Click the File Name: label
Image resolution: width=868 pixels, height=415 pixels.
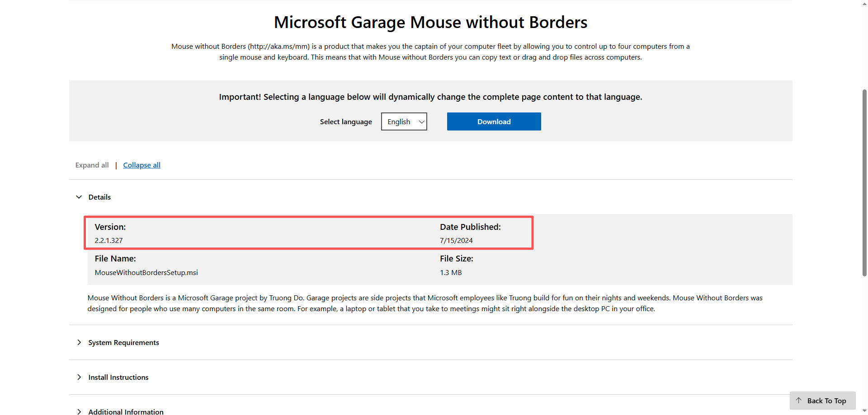[115, 259]
